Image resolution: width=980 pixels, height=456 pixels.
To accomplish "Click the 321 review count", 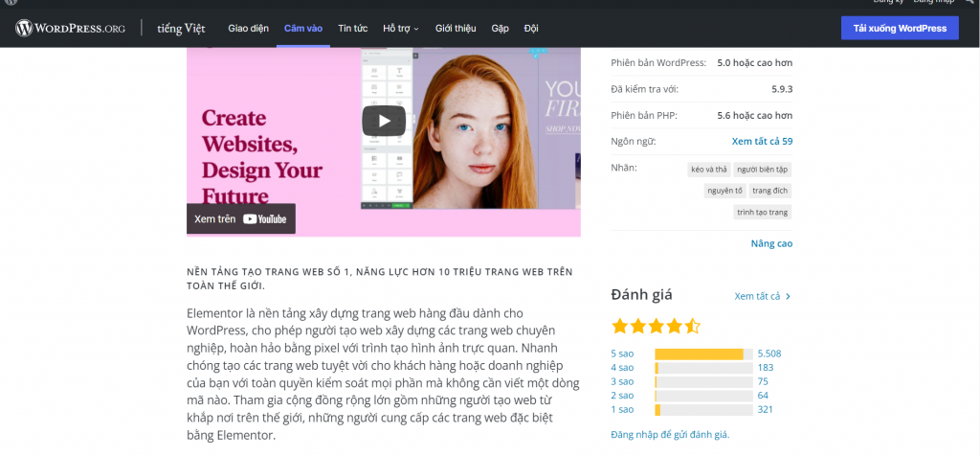I will click(x=766, y=409).
